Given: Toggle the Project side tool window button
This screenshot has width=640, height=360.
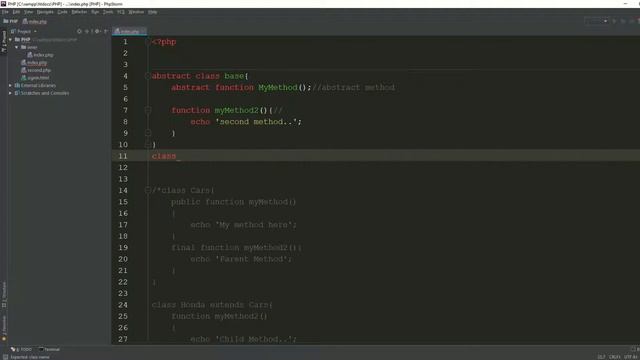Looking at the screenshot, I should coord(4,41).
